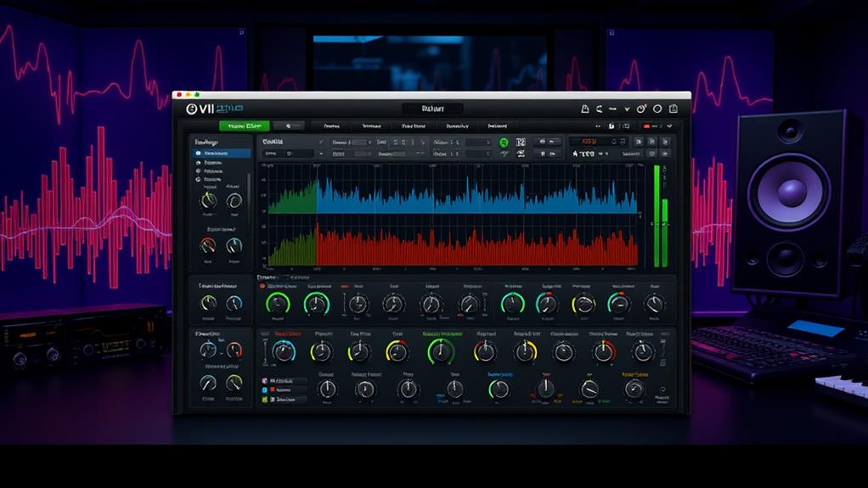Click the curved undo arrow icon in header
This screenshot has height=488, width=868.
[599, 109]
